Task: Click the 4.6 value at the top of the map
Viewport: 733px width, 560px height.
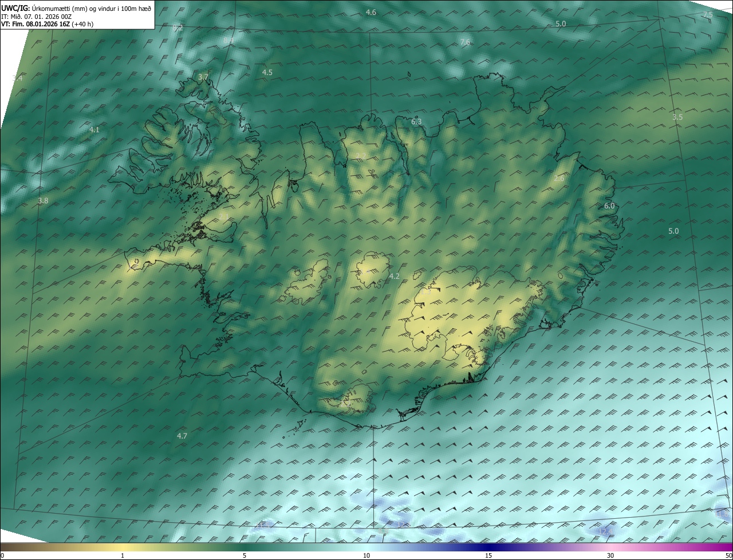Action: point(371,13)
